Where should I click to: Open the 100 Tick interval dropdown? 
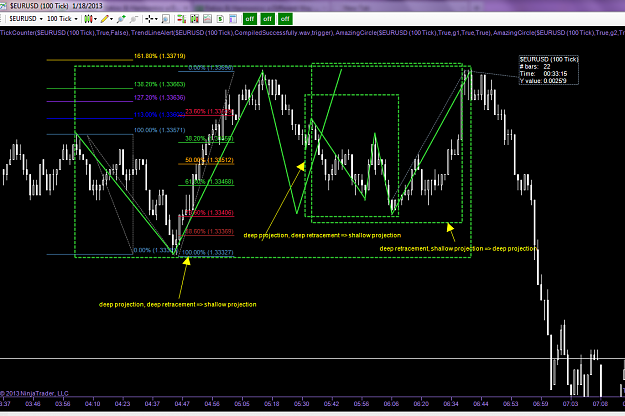coord(62,19)
